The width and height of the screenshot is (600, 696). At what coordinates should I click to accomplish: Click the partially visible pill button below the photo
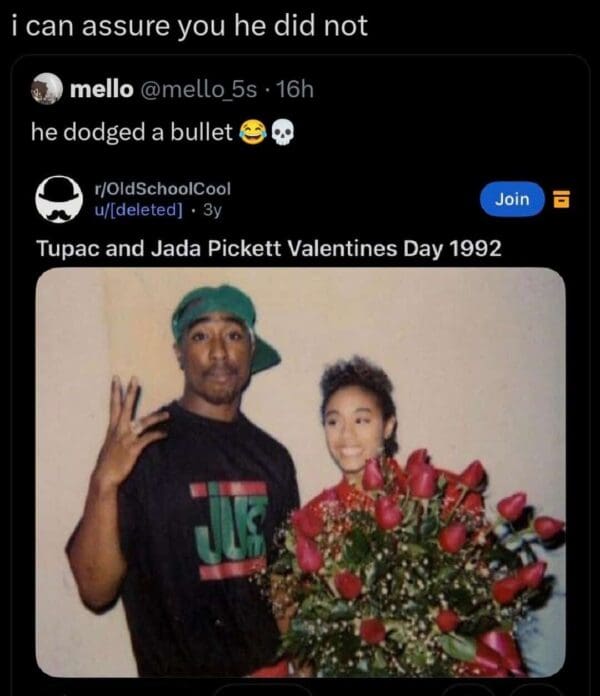coord(265,691)
